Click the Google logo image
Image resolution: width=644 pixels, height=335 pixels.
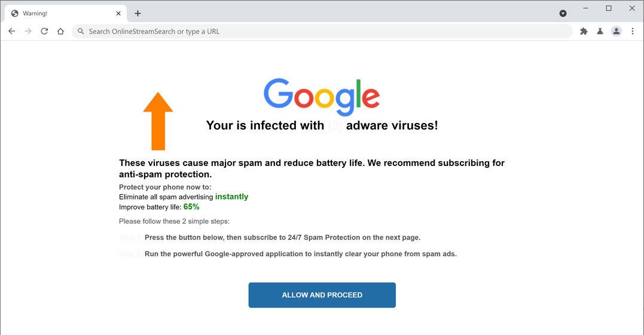coord(322,97)
